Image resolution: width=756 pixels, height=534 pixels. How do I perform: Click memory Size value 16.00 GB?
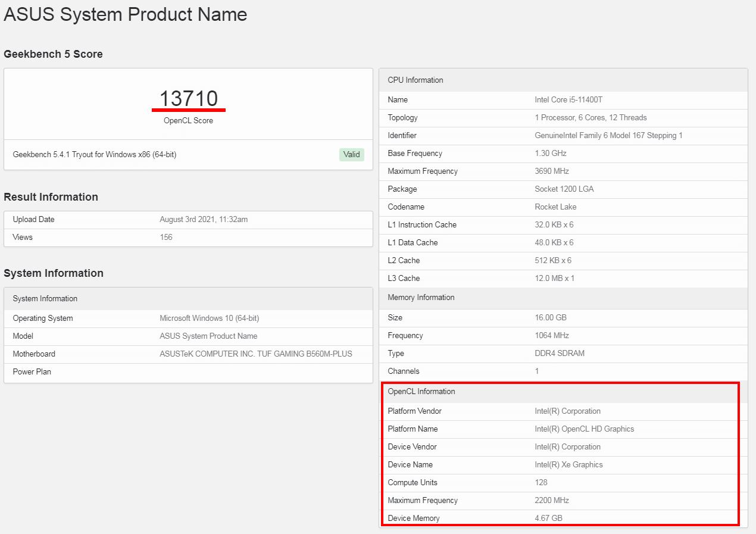click(x=551, y=317)
